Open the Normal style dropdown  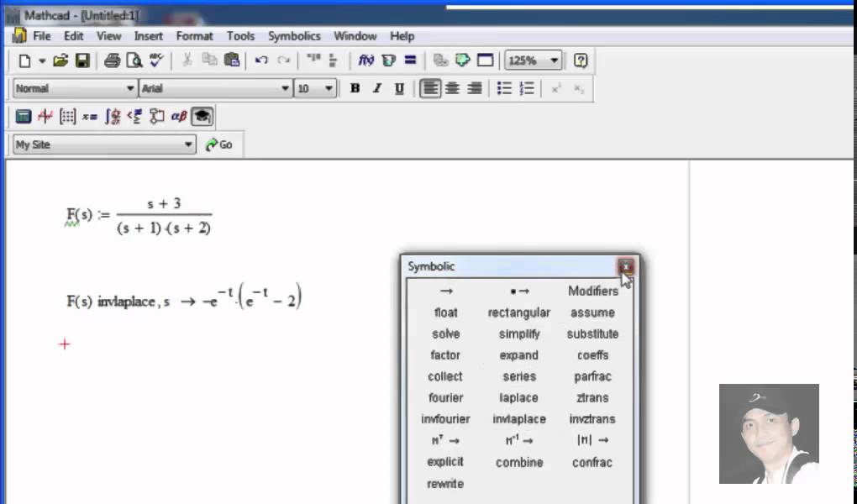129,88
